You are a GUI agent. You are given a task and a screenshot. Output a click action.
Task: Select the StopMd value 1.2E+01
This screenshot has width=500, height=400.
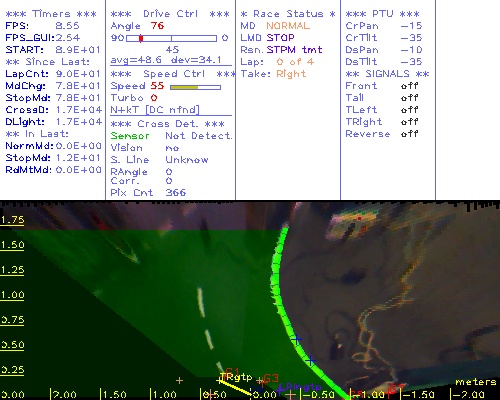click(x=78, y=158)
